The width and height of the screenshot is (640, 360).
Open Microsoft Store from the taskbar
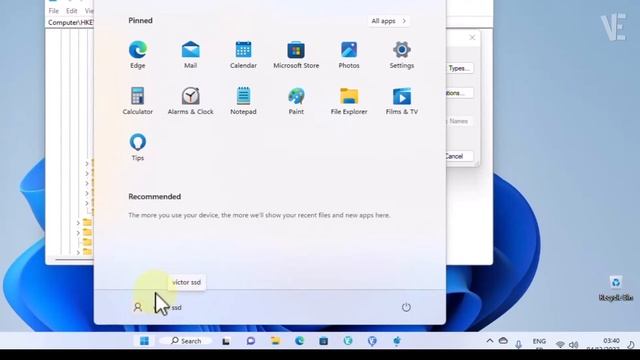click(324, 341)
